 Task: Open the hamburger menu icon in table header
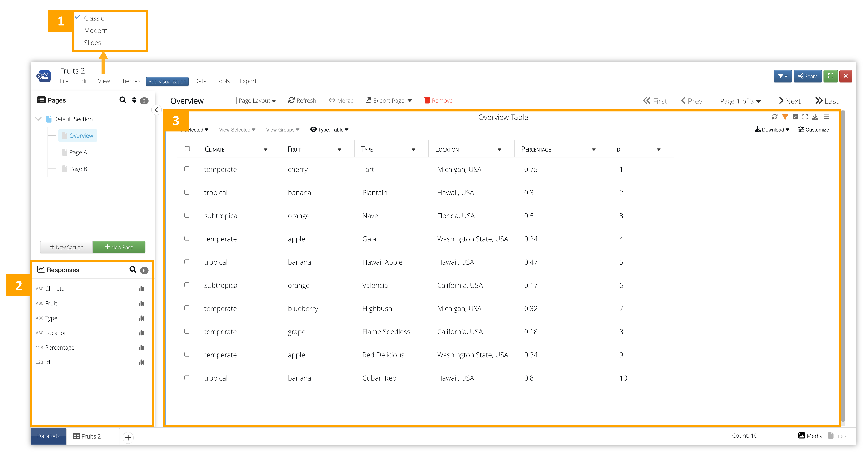pyautogui.click(x=827, y=117)
